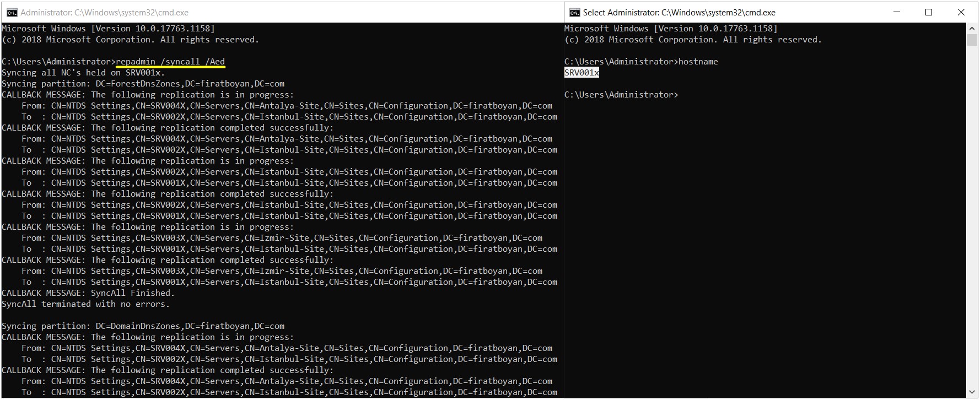Screen dimensions: 980x400
Task: Click the 'hostname' command in the right window
Action: [x=698, y=62]
